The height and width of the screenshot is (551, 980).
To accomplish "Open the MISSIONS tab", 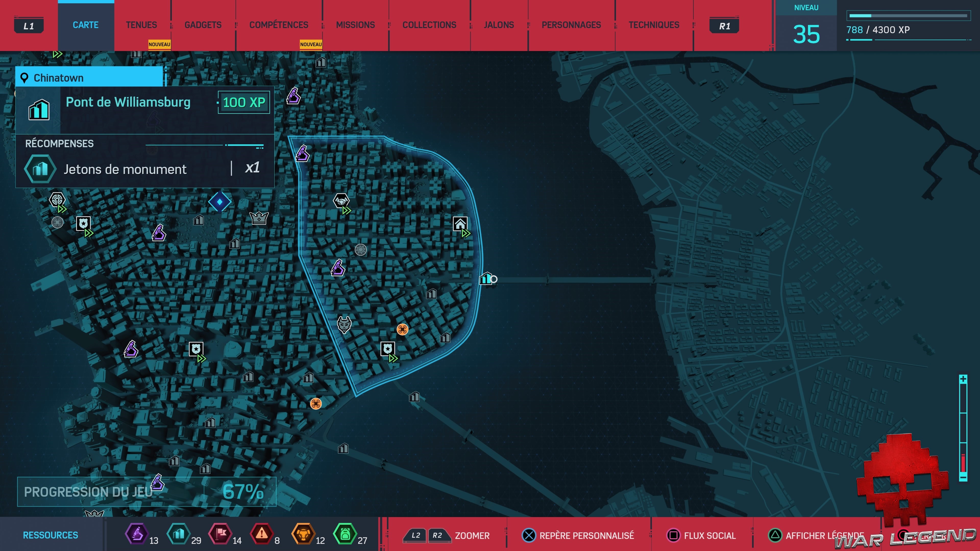I will 355,25.
